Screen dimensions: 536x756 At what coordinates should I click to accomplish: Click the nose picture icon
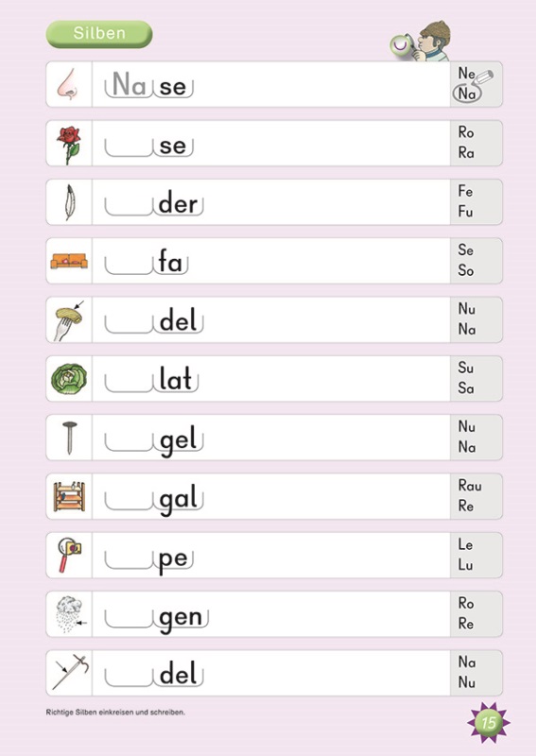(66, 84)
